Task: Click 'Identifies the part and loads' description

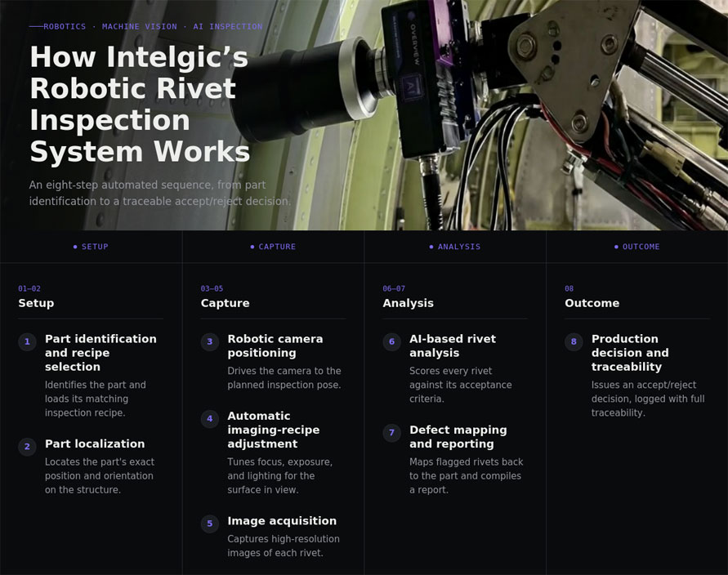Action: click(95, 399)
